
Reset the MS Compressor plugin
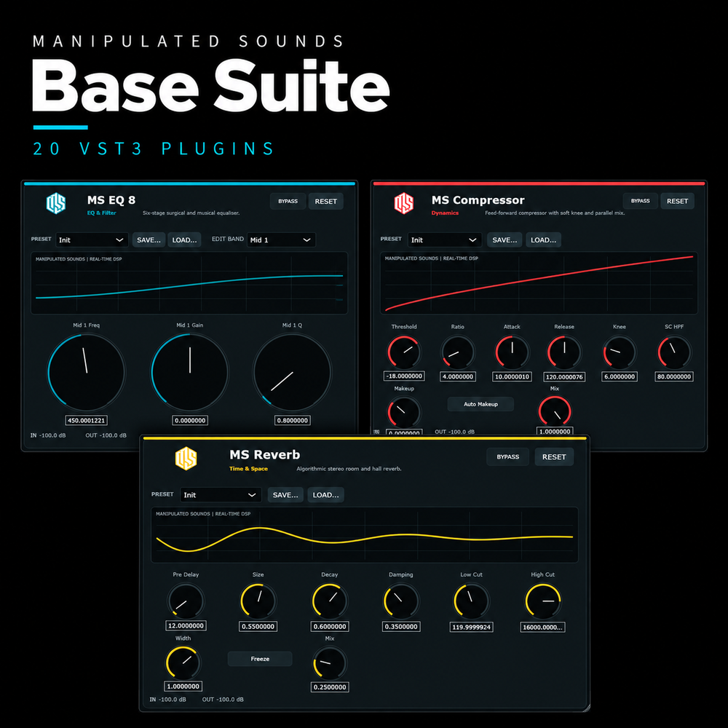tap(677, 201)
